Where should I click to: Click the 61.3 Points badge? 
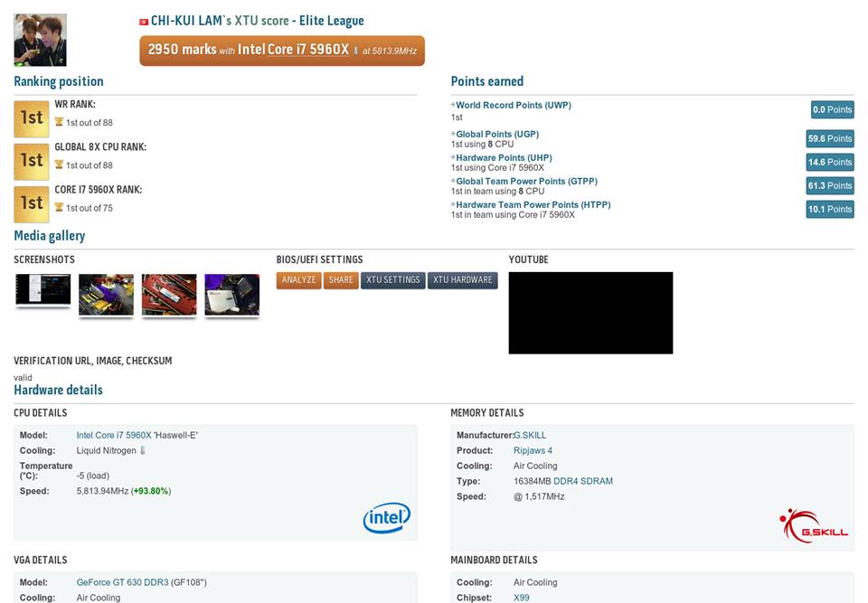[830, 185]
